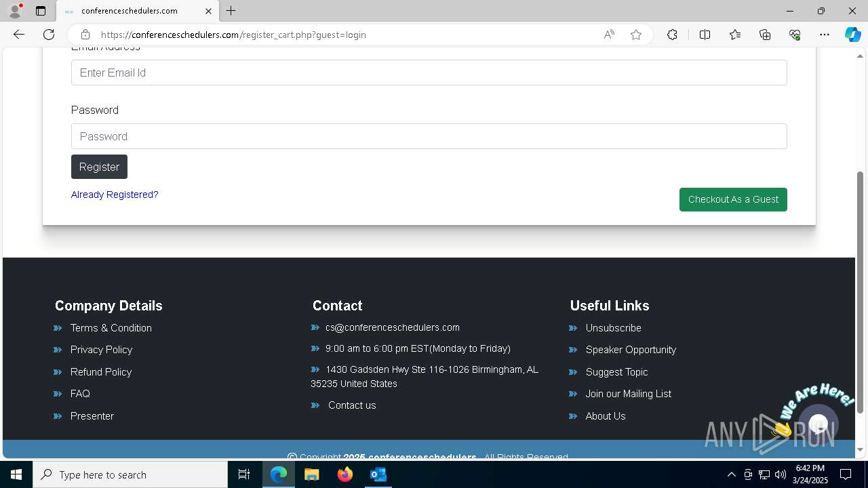The width and height of the screenshot is (868, 488).
Task: Open the Contact us link
Action: point(352,405)
